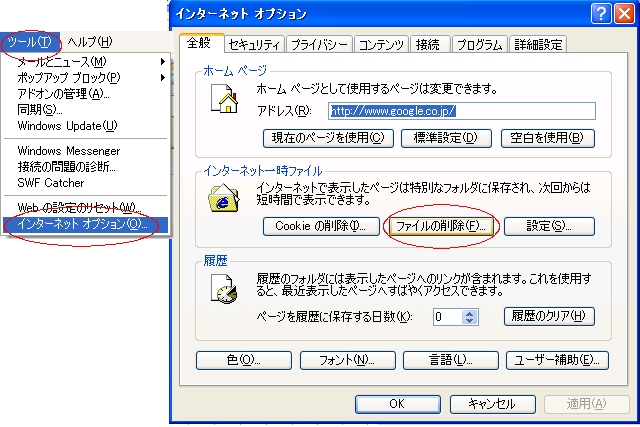
Task: Open フォント(N)... font settings
Action: pyautogui.click(x=347, y=360)
